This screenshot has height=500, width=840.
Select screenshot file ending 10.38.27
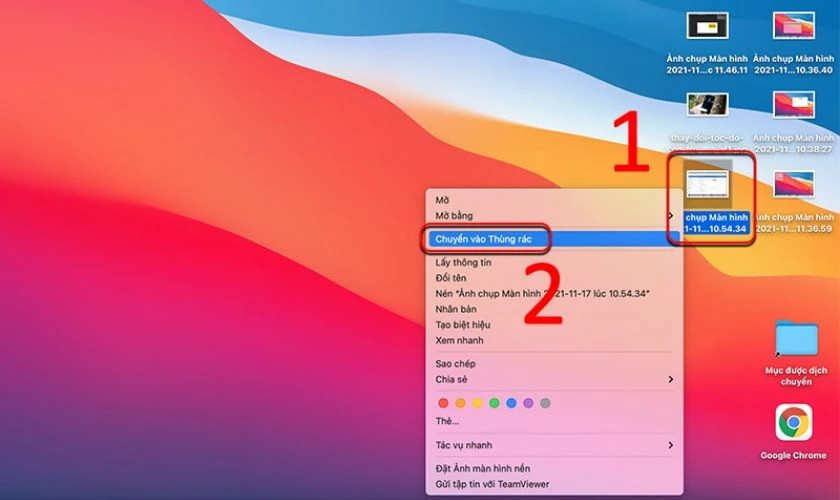point(794,105)
